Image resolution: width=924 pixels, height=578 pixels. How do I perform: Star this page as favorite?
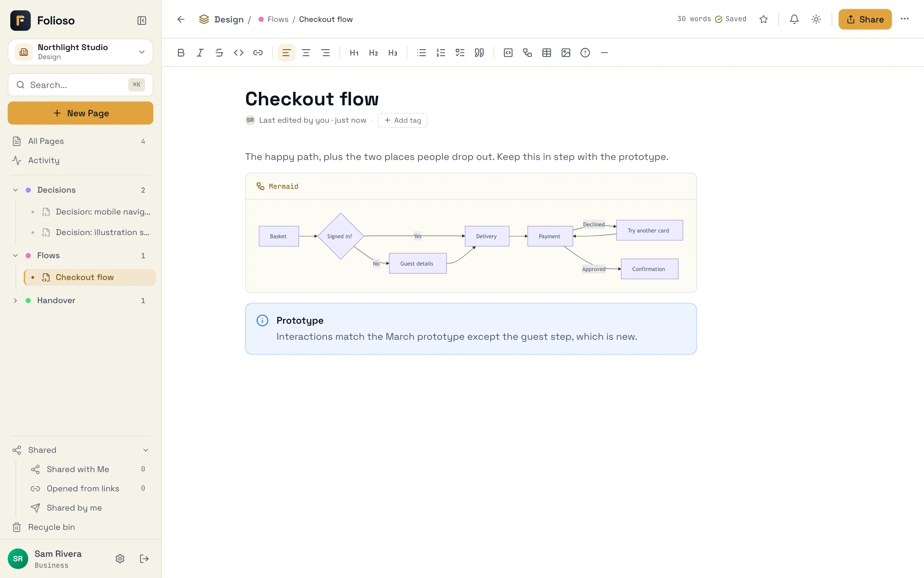click(763, 19)
